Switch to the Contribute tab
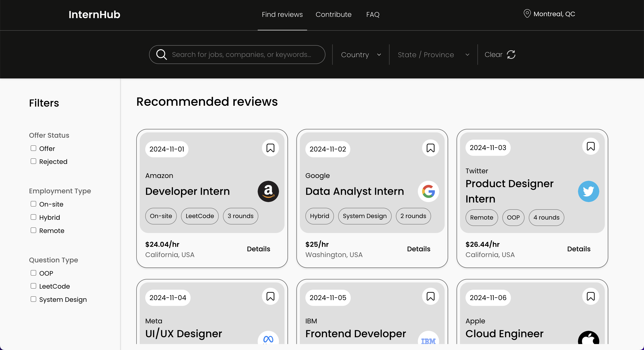This screenshot has width=644, height=350. coord(333,14)
